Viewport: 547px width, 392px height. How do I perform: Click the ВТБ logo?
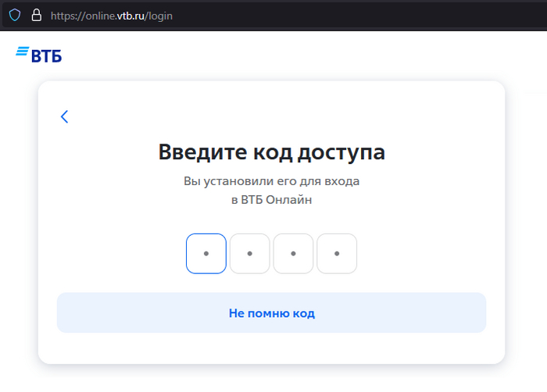(x=39, y=55)
